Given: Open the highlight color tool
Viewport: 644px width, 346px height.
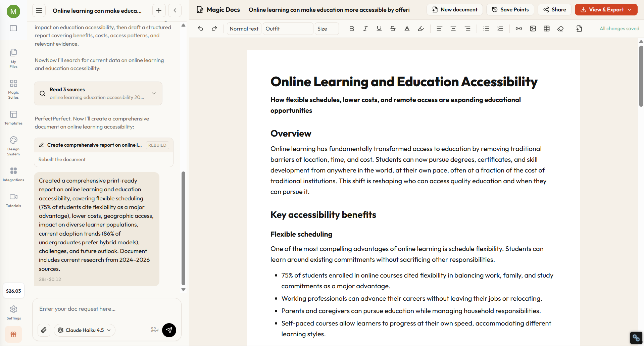Looking at the screenshot, I should coord(421,29).
